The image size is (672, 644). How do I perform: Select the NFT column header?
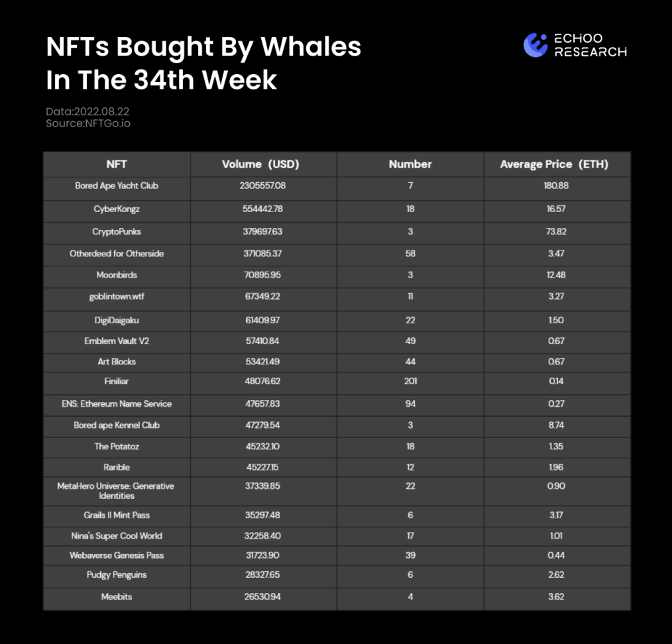(x=117, y=164)
